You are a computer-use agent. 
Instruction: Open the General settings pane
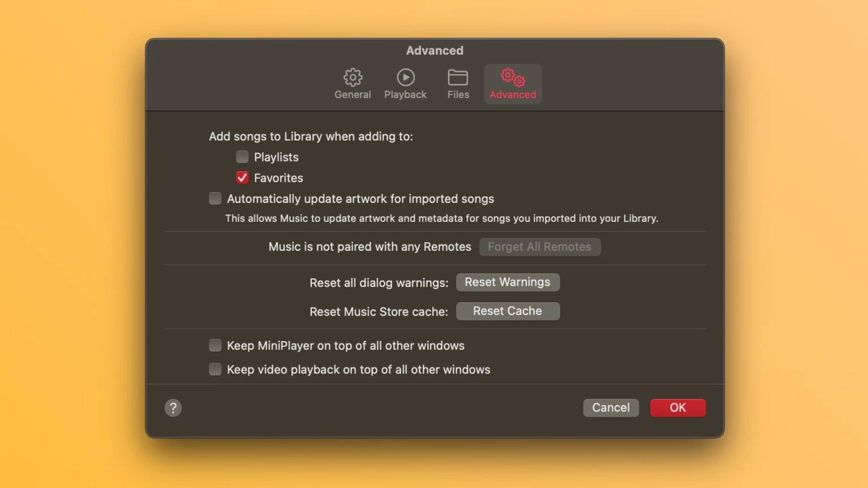coord(353,82)
